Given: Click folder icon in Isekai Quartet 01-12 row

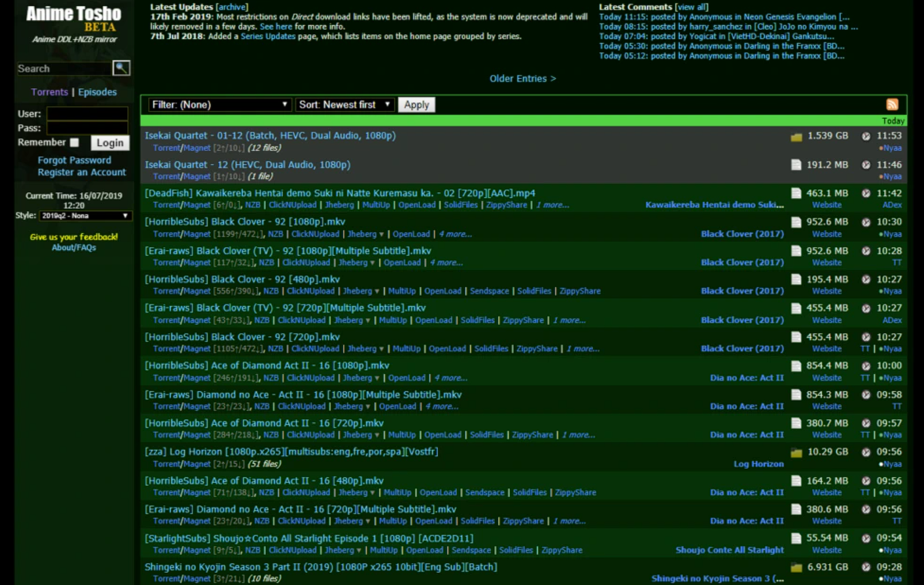Looking at the screenshot, I should coord(796,137).
